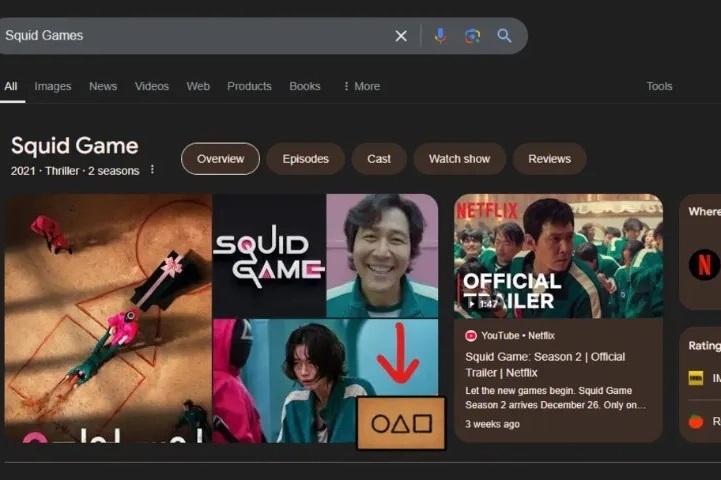Select the All results tab
721x480 pixels.
11,86
